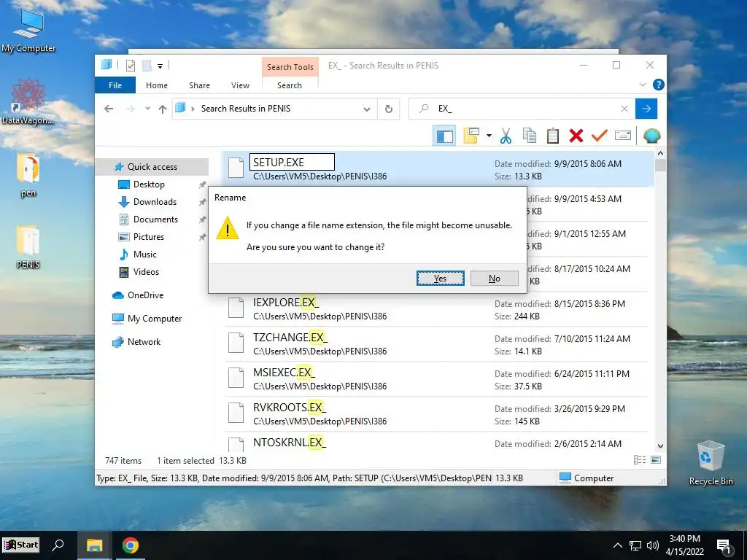Image resolution: width=747 pixels, height=560 pixels.
Task: Click the scroll-down arrow of results list
Action: tap(660, 446)
